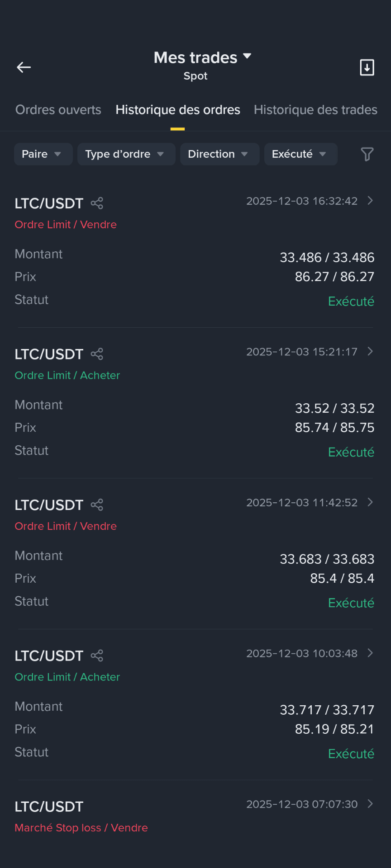391x868 pixels.
Task: Select the Historique des ordres tab
Action: 178,110
